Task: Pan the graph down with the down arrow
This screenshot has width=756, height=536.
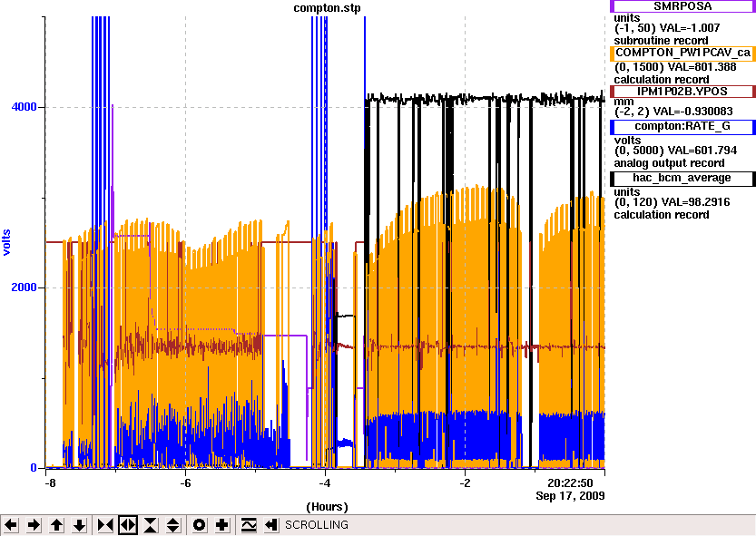Action: 80,525
